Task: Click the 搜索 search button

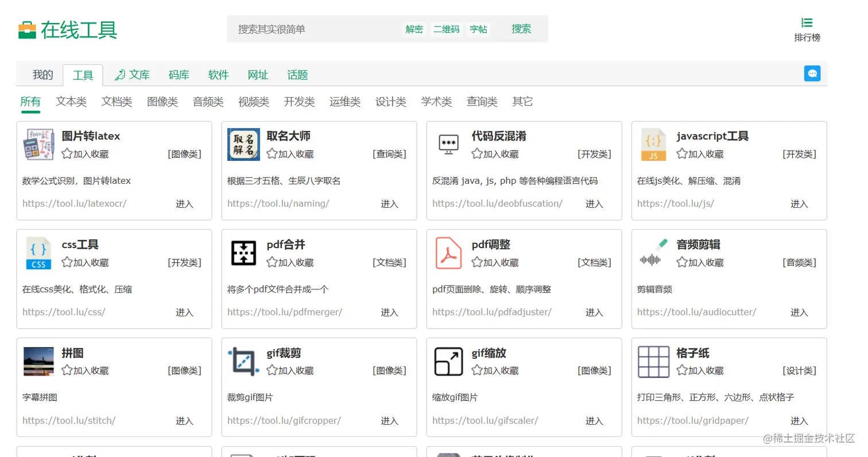Action: 521,29
